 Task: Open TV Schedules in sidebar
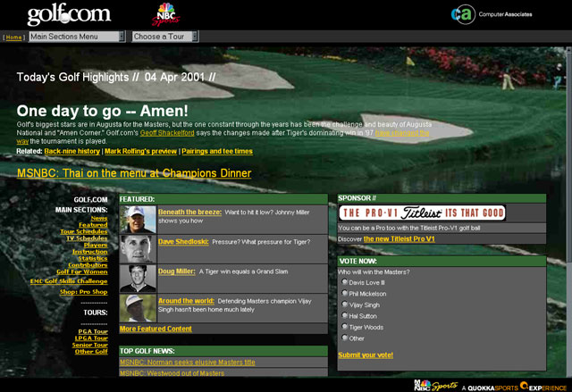click(87, 238)
